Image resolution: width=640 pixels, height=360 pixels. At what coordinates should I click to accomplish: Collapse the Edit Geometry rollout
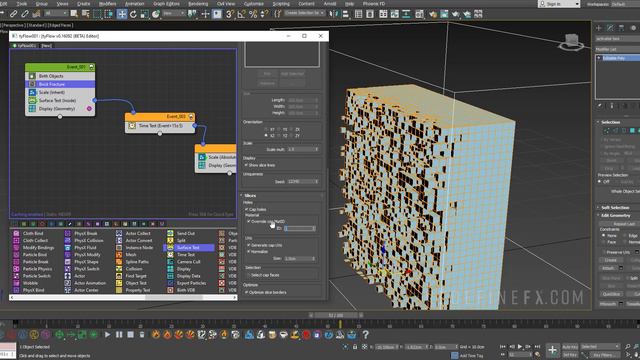point(617,216)
